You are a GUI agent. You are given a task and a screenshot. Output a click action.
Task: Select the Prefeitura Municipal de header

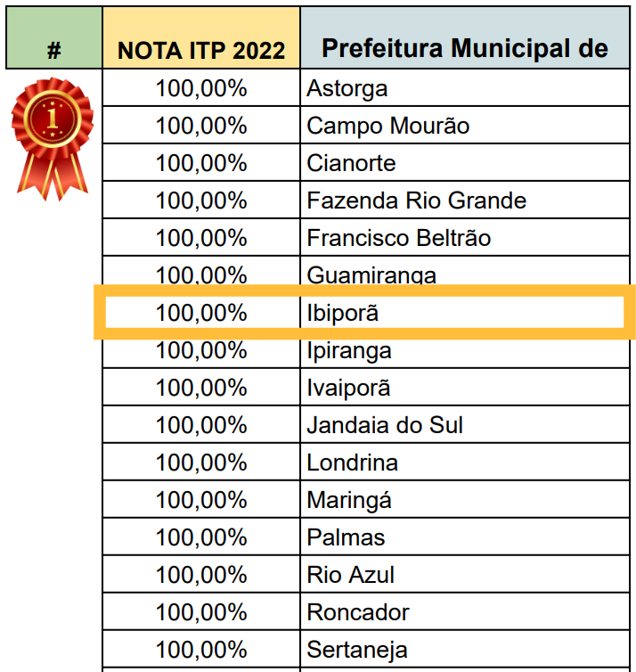pos(465,37)
